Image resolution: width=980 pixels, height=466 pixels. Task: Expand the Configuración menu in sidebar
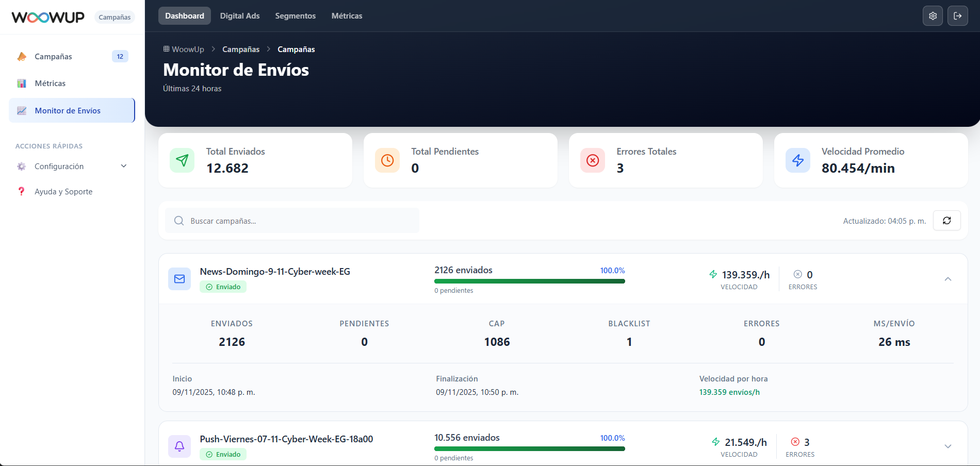(72, 167)
